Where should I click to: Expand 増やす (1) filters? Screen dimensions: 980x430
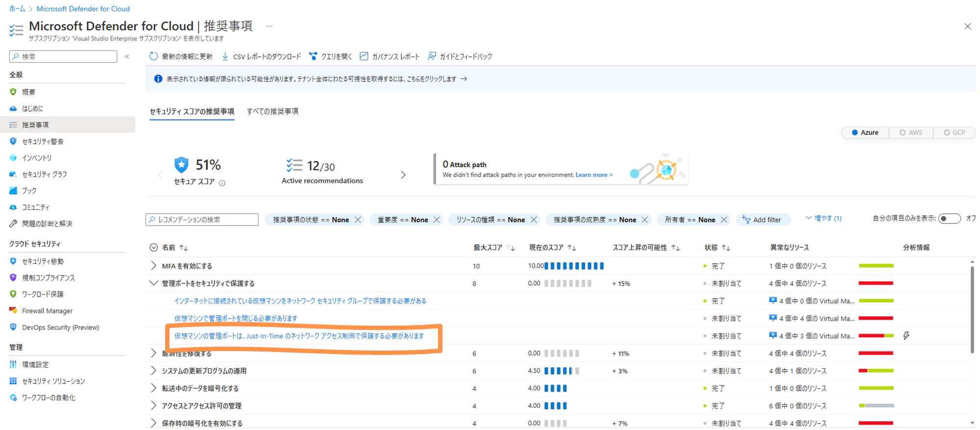click(824, 218)
